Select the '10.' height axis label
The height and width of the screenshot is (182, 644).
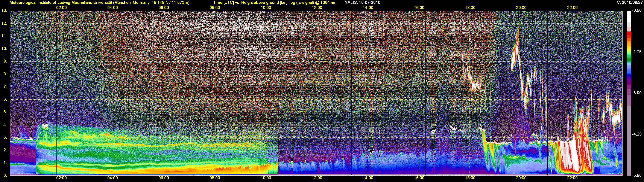(x=4, y=49)
